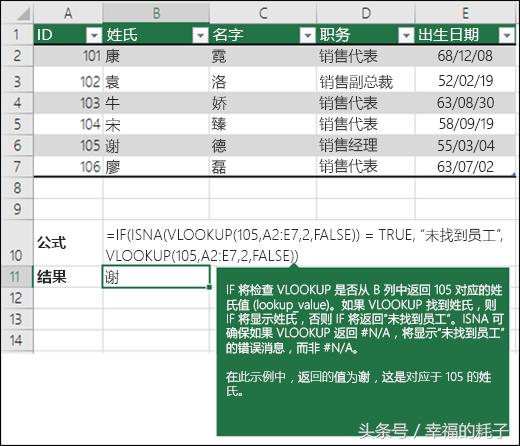Screen dimensions: 520x446
Task: Select row 12 header
Action: [x=17, y=298]
